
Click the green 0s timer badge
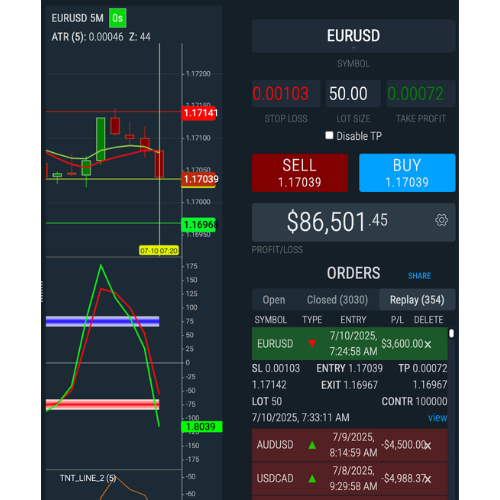point(118,18)
